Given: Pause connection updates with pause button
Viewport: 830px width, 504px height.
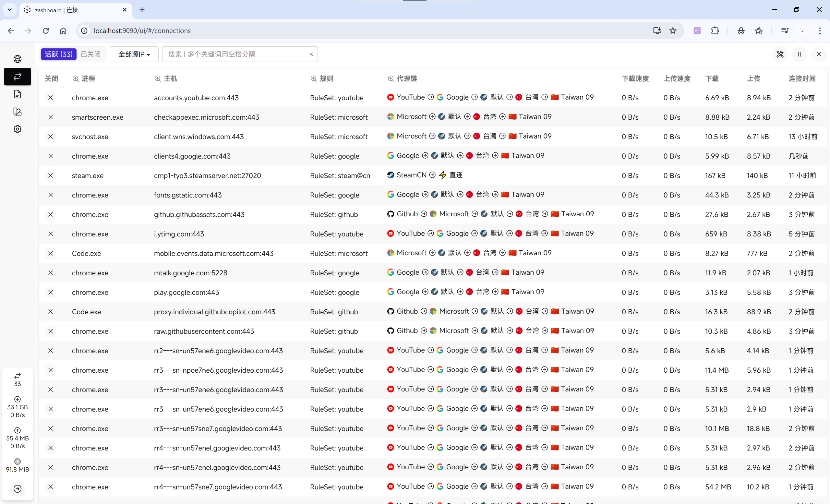Looking at the screenshot, I should pyautogui.click(x=799, y=54).
